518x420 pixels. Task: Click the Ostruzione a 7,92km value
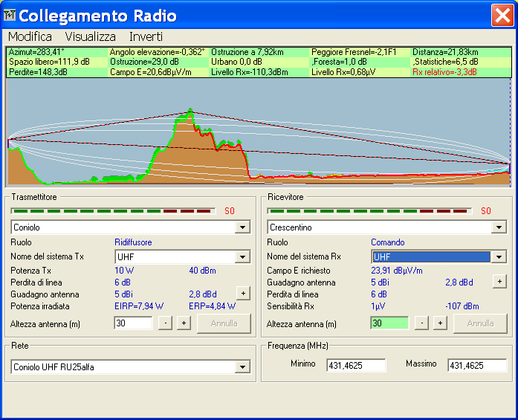pos(247,52)
